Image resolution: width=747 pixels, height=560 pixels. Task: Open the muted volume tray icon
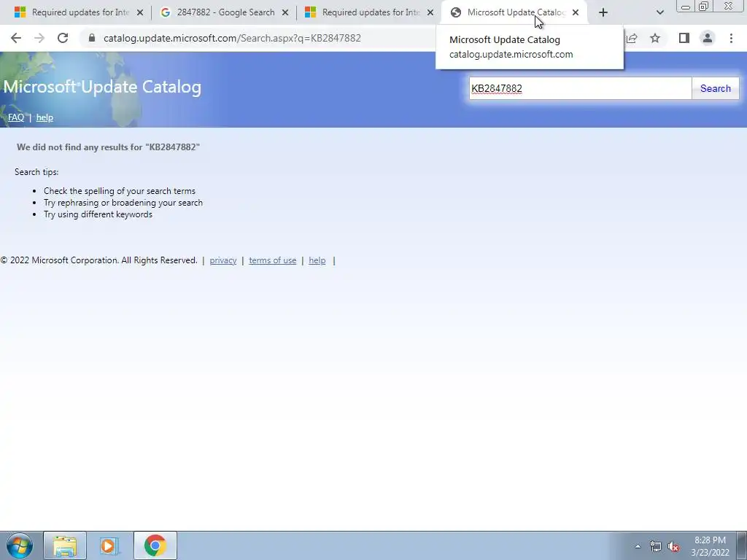point(673,547)
